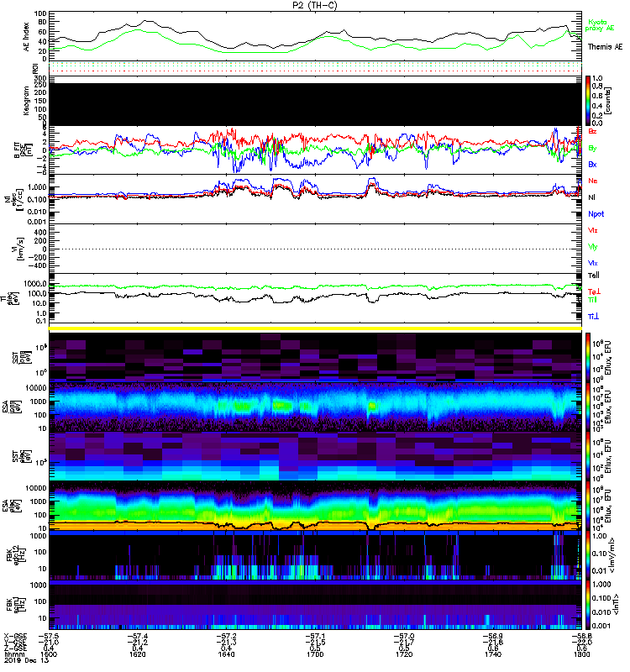Click the 1640 time tick label
Viewport: 630px width, 672px height.
[x=226, y=654]
